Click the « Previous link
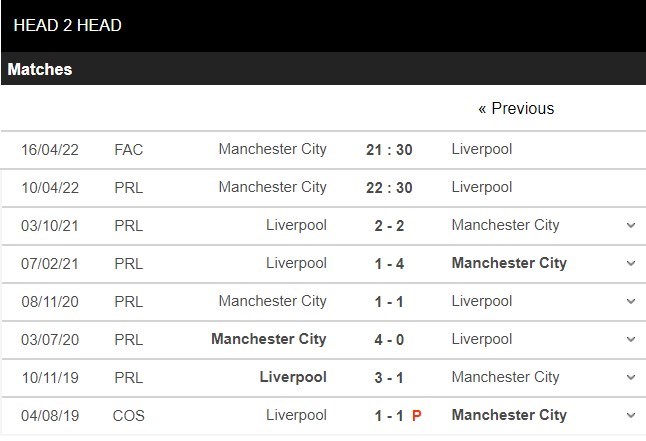Image resolution: width=646 pixels, height=441 pixels. [515, 108]
